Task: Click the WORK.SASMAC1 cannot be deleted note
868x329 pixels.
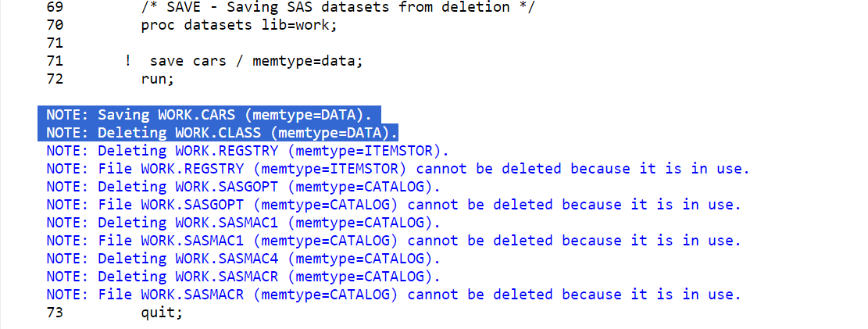Action: [x=393, y=241]
